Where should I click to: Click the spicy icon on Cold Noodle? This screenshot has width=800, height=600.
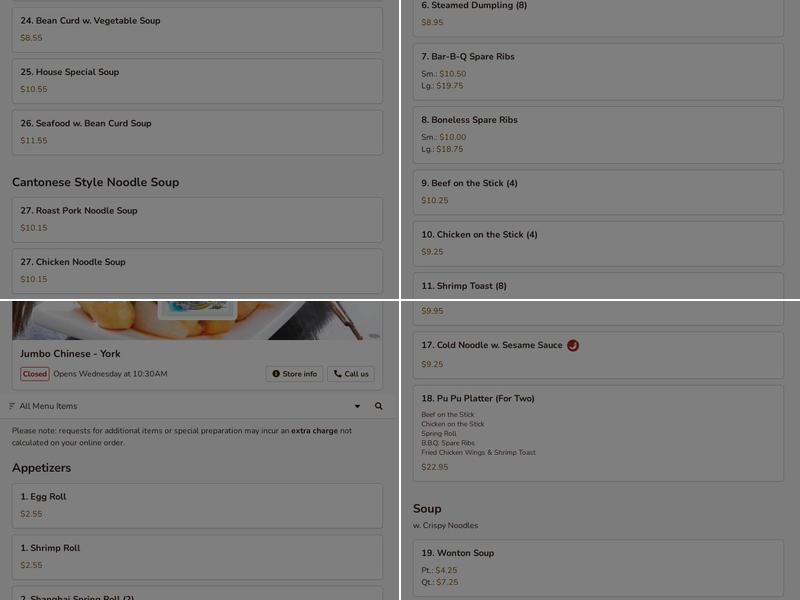click(573, 345)
